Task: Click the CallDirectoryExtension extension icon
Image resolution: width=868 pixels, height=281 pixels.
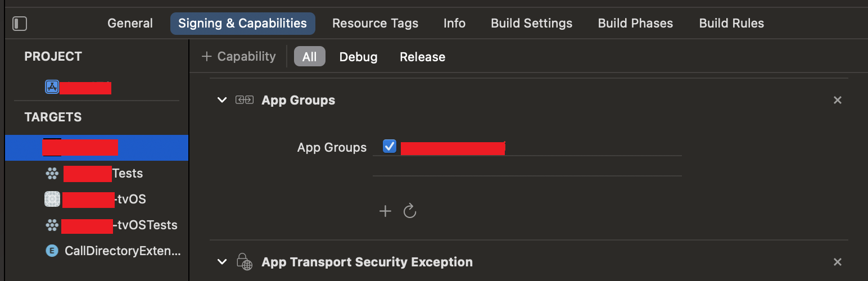Action: click(52, 251)
